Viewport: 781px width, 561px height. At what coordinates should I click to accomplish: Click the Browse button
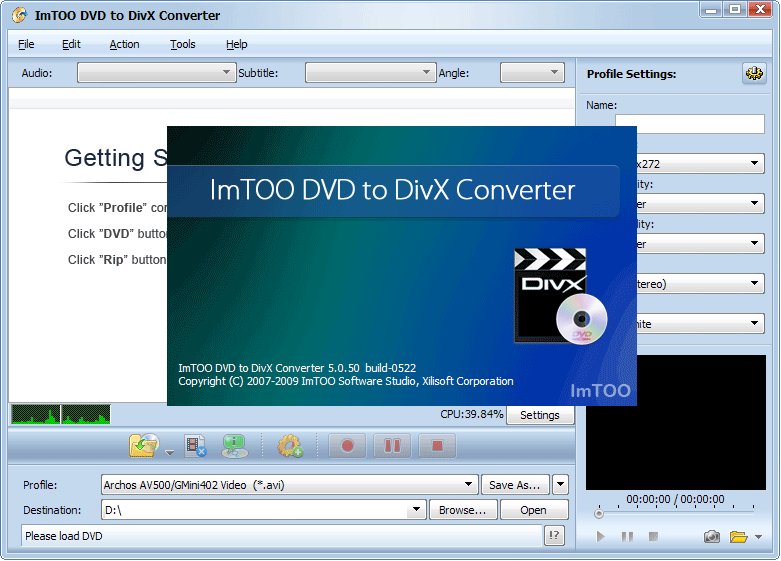tap(463, 510)
